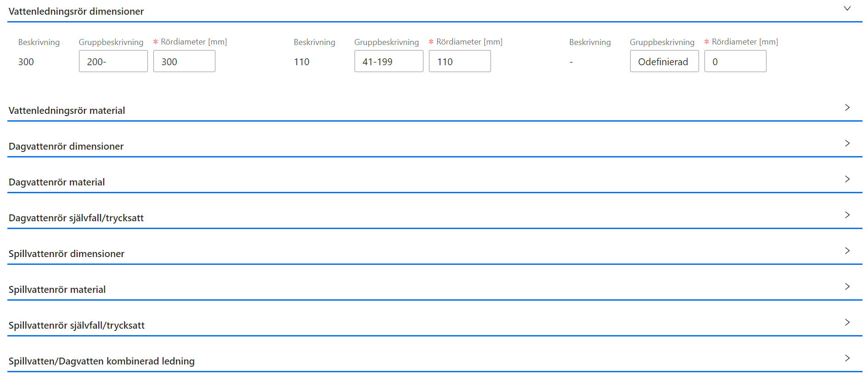The image size is (868, 381).
Task: Open the Spillvatten/Dagvatten kombinerad ledning title
Action: [x=101, y=361]
